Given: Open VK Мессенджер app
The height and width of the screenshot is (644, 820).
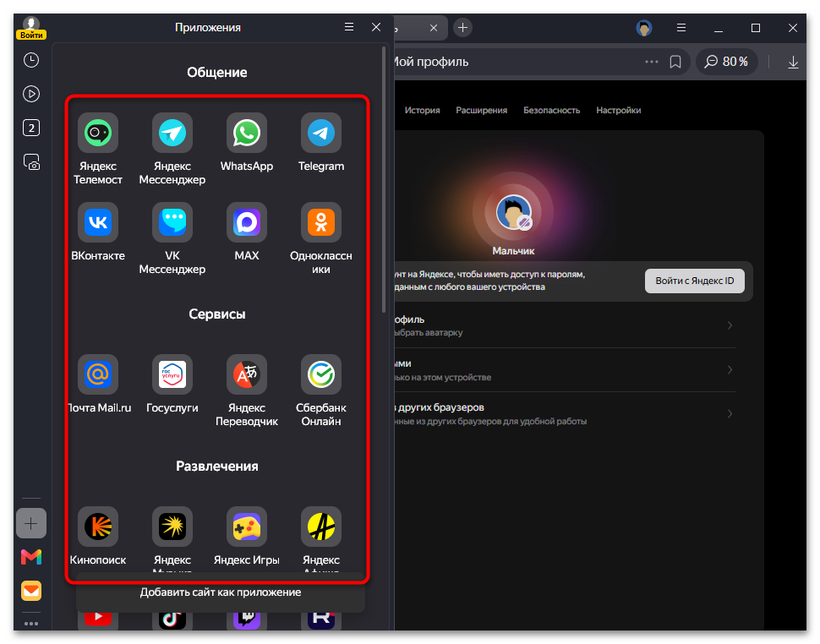Looking at the screenshot, I should 172,222.
